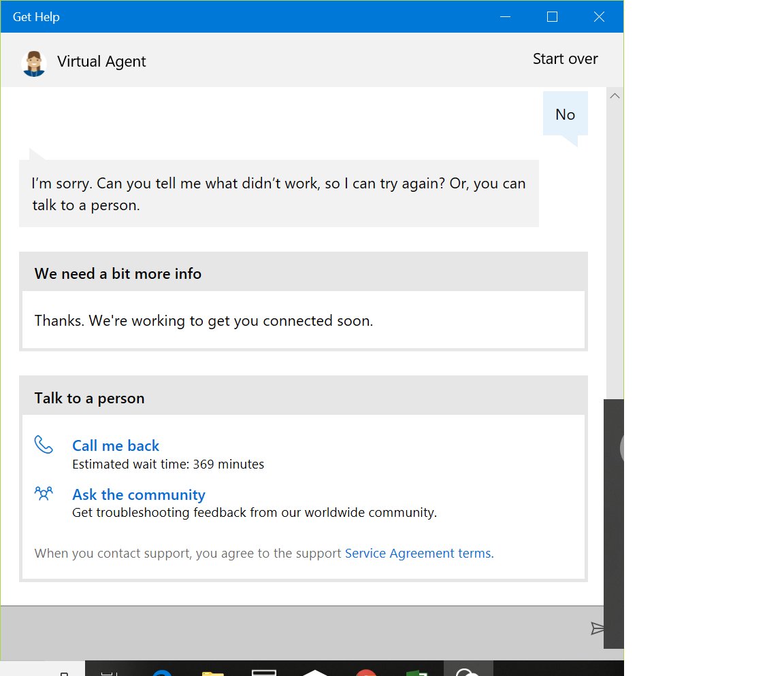Viewport: 784px width, 676px height.
Task: Click the scrollbar up arrow
Action: 615,96
